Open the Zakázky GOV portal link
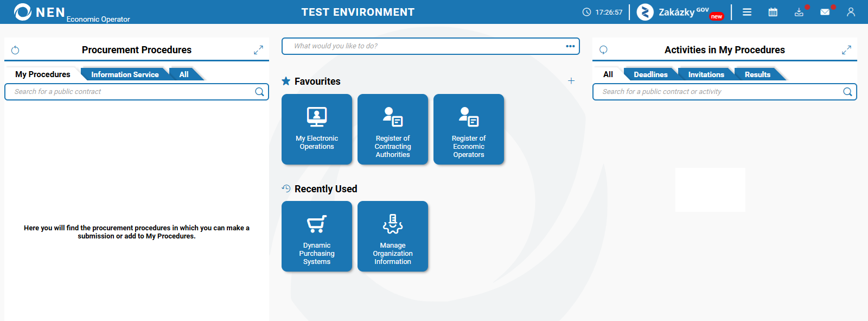Viewport: 868px width, 321px height. click(680, 12)
